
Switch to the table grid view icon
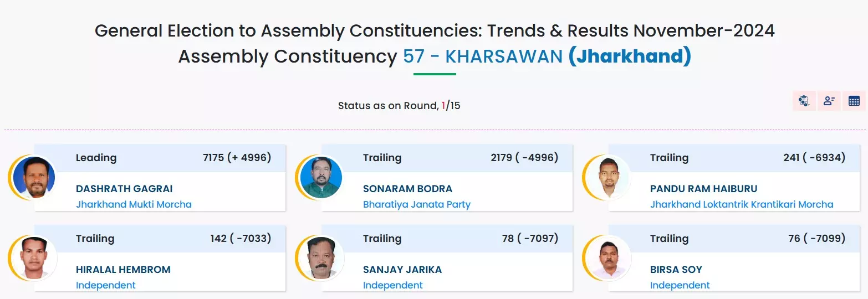854,101
